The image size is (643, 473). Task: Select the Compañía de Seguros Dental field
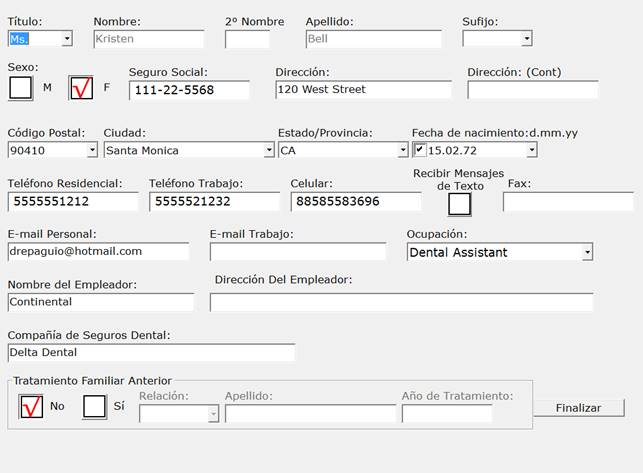click(151, 352)
